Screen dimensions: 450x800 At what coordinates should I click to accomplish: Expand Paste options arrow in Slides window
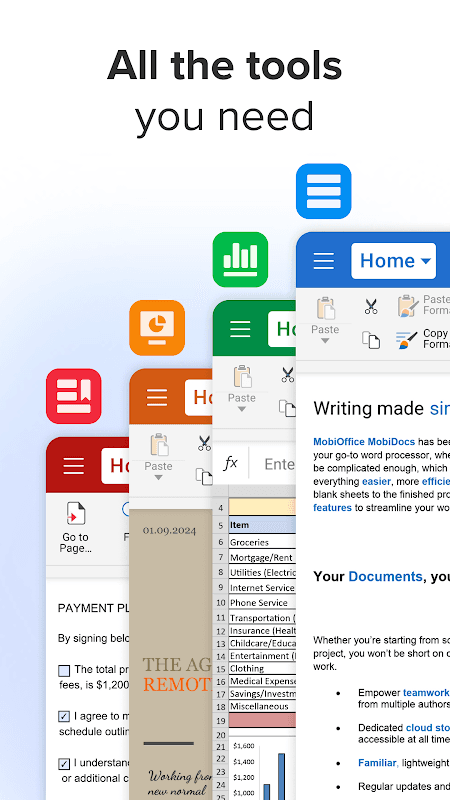coord(159,478)
